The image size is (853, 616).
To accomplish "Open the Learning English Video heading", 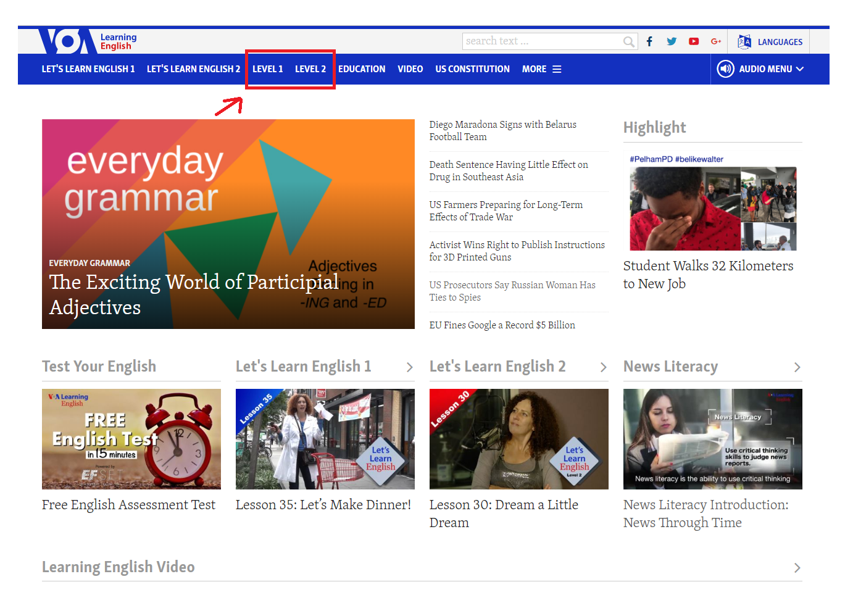I will click(119, 567).
